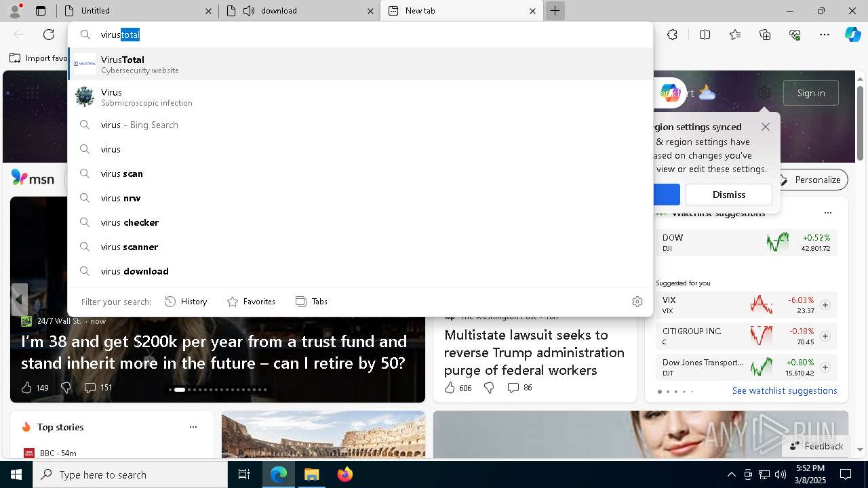Close the download tab
868x488 pixels.
click(x=370, y=11)
